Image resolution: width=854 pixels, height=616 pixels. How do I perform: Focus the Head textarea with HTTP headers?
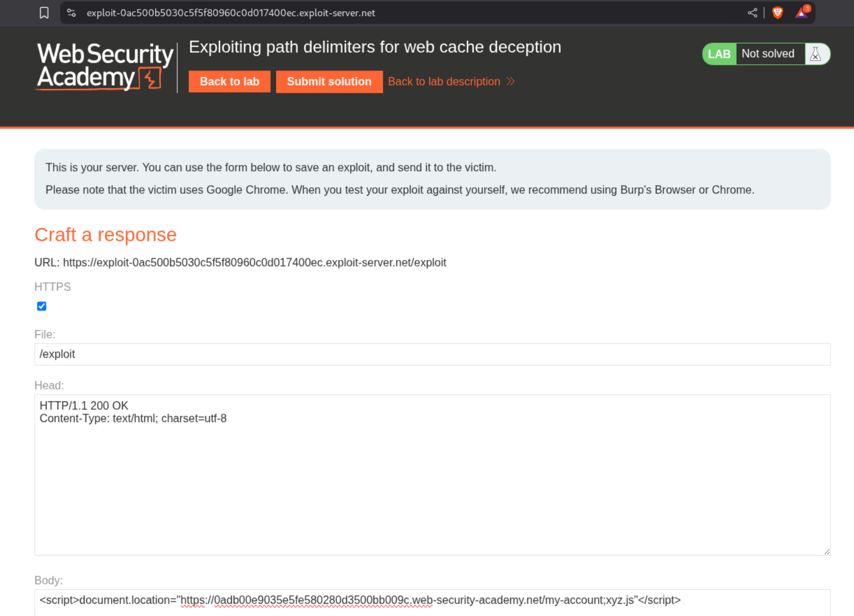pos(432,475)
